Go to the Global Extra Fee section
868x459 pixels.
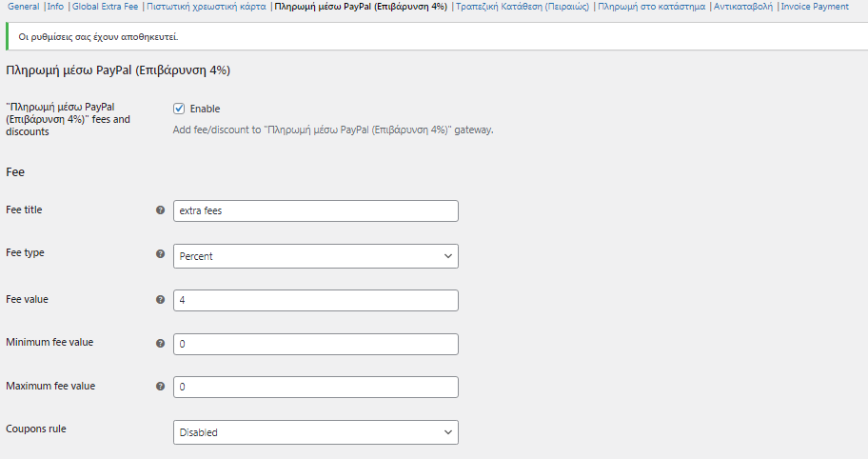pos(106,7)
